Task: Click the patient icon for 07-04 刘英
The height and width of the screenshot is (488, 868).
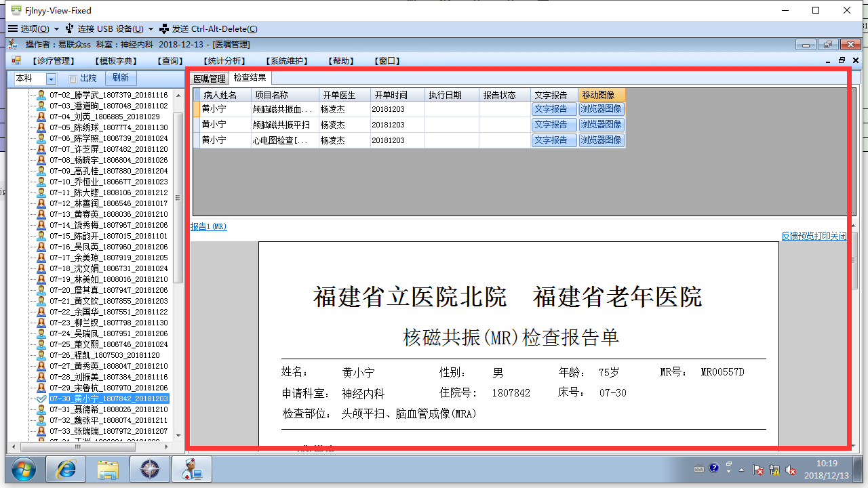Action: 41,117
